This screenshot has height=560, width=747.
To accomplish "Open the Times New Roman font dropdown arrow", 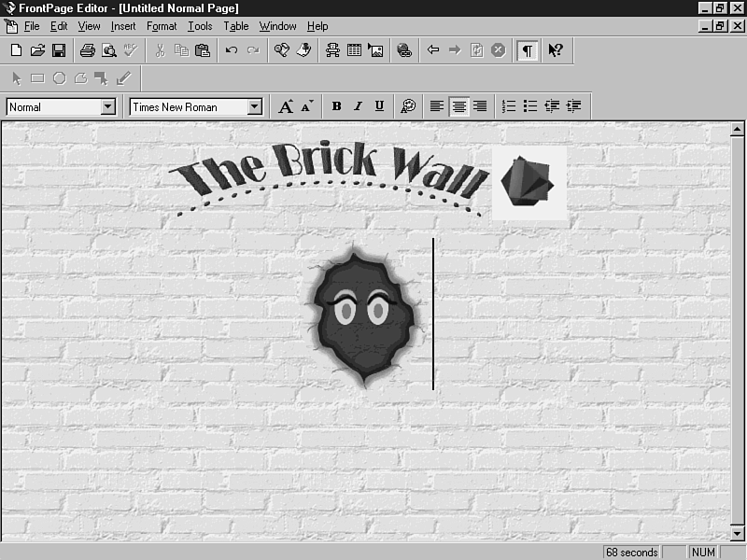I will click(255, 106).
